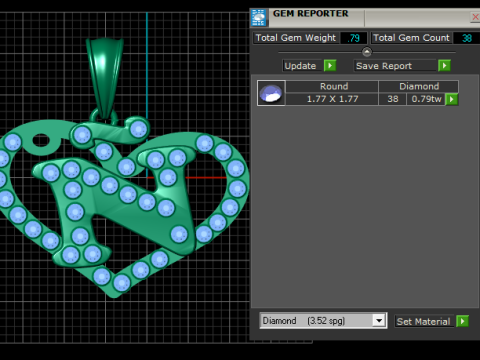Click the GEM REPORTER title text
The height and width of the screenshot is (360, 480).
(311, 14)
